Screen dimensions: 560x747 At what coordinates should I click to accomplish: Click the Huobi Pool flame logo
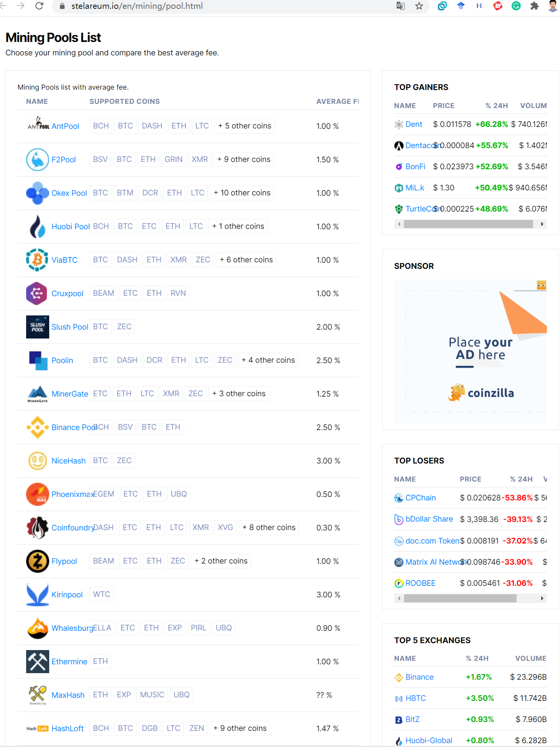(38, 227)
